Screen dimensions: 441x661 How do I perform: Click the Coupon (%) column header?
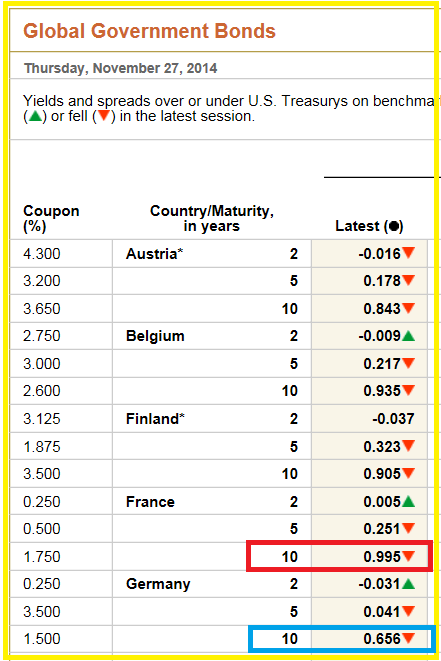[x=51, y=218]
